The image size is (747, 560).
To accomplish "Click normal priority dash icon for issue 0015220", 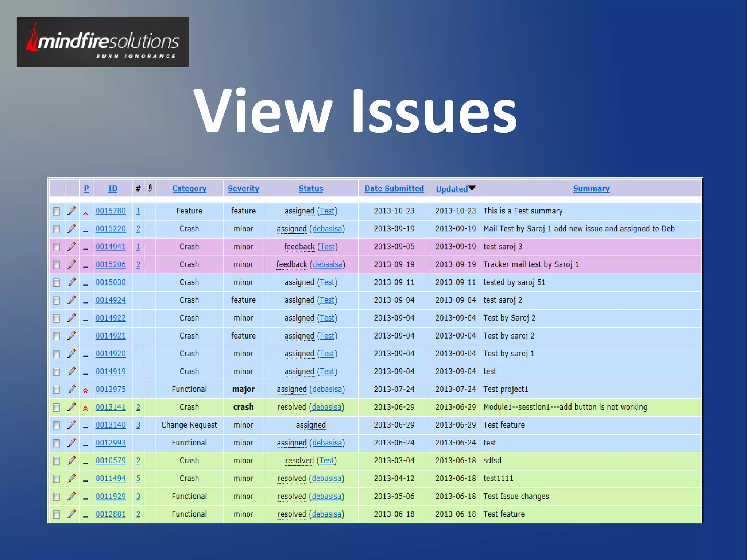I will 85,231.
